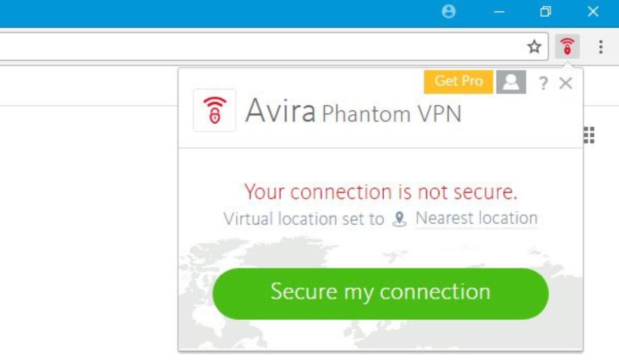Open the Chrome three-dot menu
Viewport: 619px width, 364px height.
click(600, 47)
